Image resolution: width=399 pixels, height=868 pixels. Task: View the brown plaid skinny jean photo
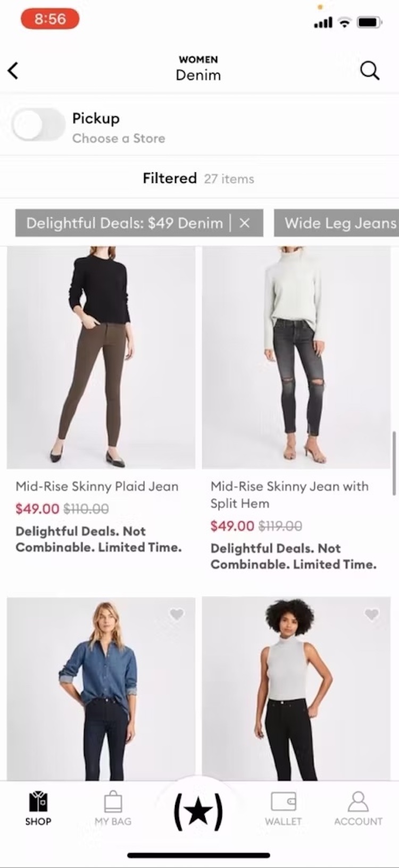101,357
